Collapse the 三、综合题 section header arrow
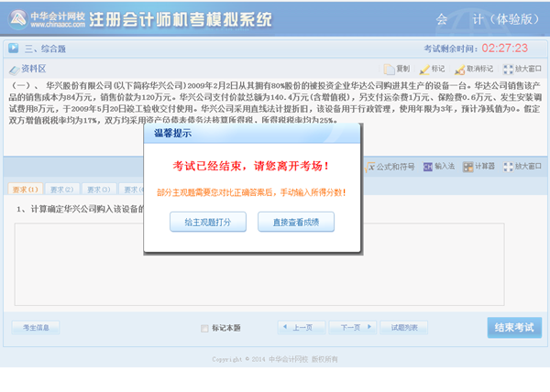Image resolution: width=550 pixels, height=392 pixels. pyautogui.click(x=14, y=48)
